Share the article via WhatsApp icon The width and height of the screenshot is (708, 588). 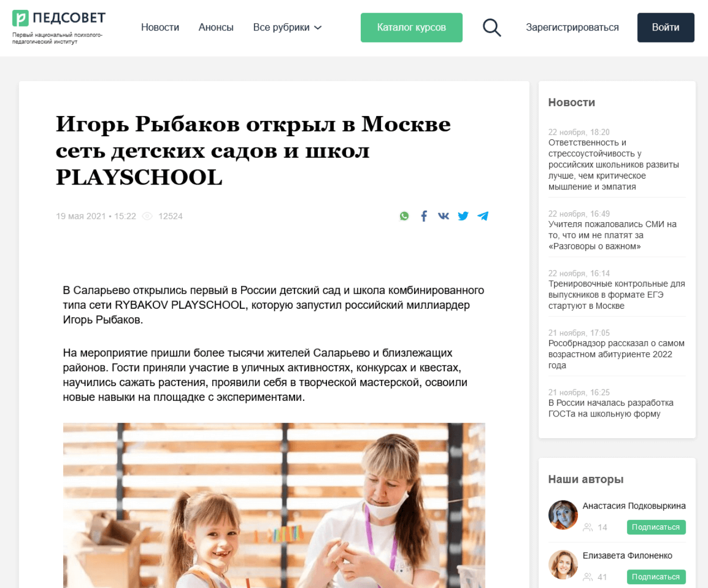[404, 216]
